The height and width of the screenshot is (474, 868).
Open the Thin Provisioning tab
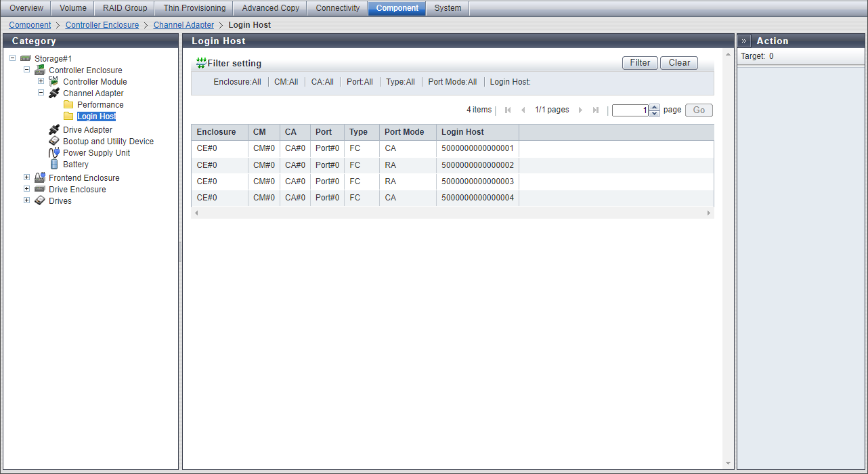coord(194,8)
